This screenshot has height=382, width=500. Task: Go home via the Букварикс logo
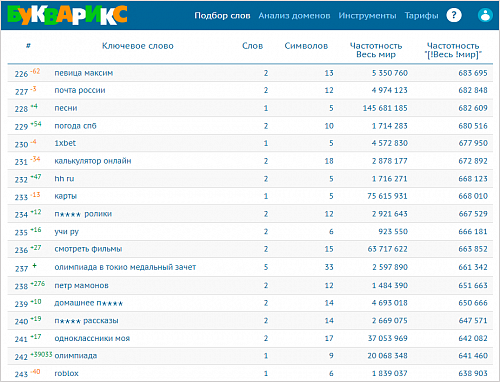67,15
